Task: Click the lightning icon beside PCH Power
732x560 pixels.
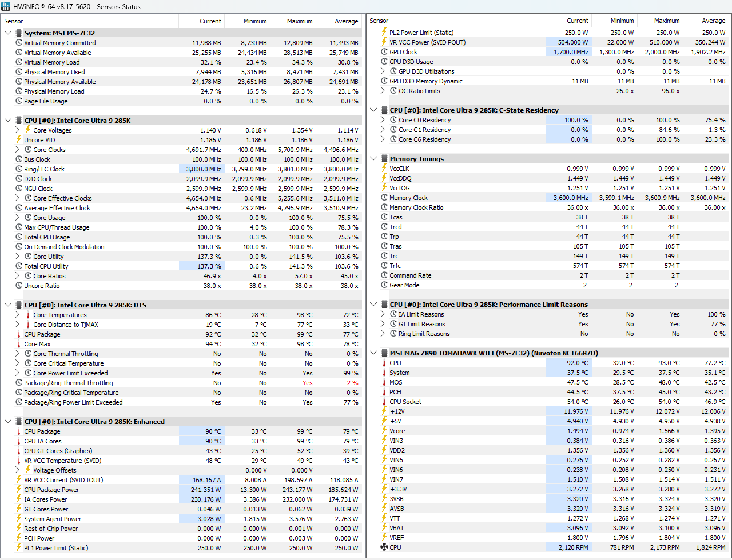Action: [x=19, y=538]
